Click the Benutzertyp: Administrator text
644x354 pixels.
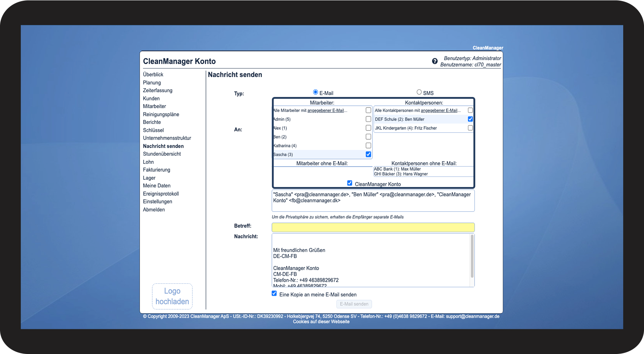472,58
